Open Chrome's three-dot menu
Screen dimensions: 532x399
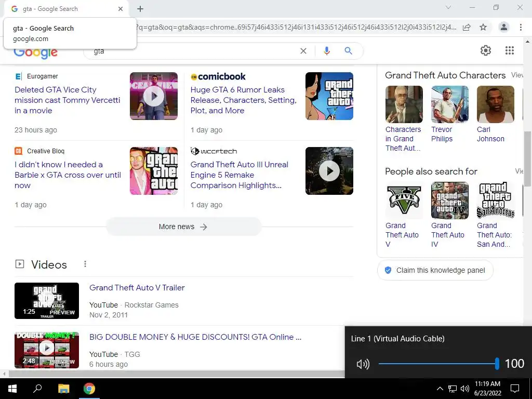tap(521, 27)
